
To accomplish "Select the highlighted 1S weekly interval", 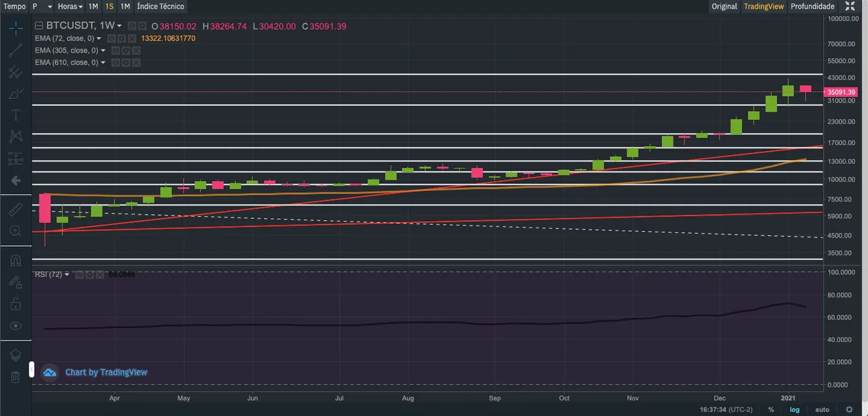I will (109, 6).
